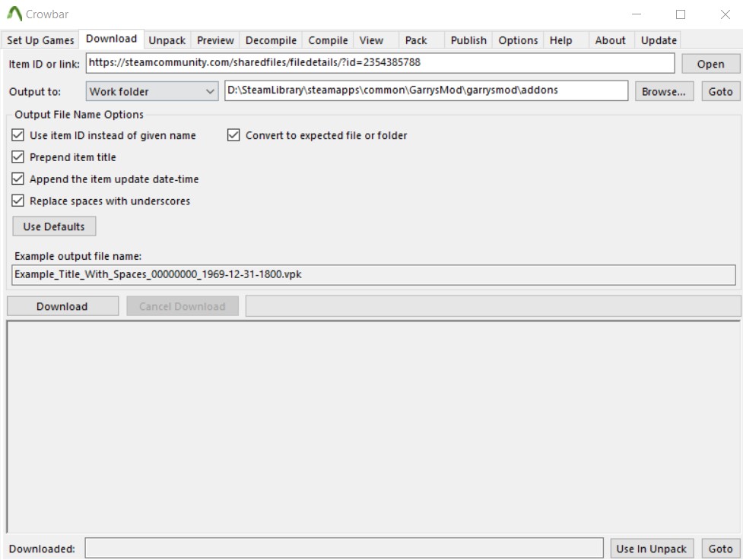This screenshot has height=560, width=743.
Task: Maximize the Crowbar window
Action: [x=681, y=14]
